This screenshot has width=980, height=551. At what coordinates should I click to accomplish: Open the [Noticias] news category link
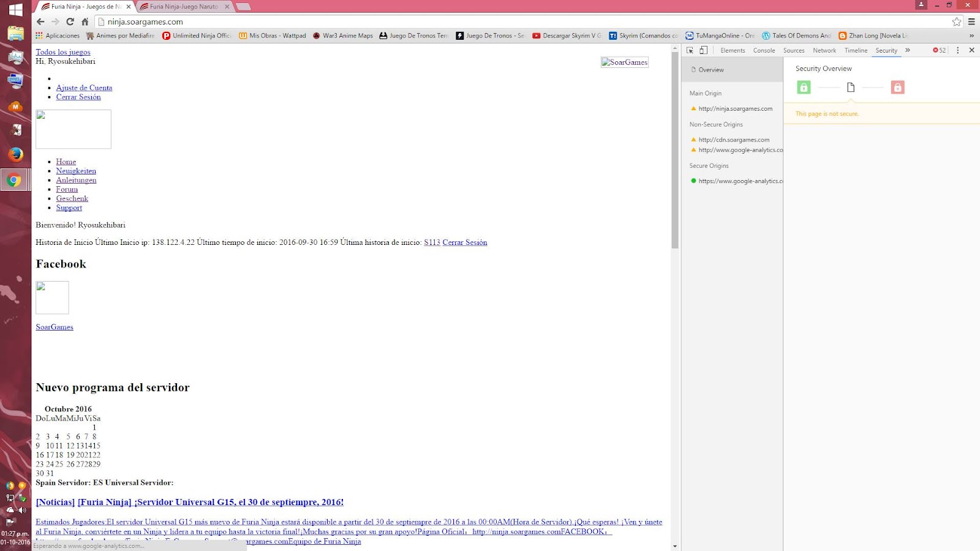[x=55, y=502]
